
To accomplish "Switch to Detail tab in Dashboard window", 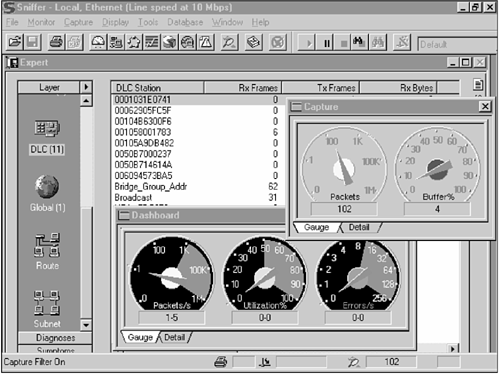I will click(x=174, y=337).
